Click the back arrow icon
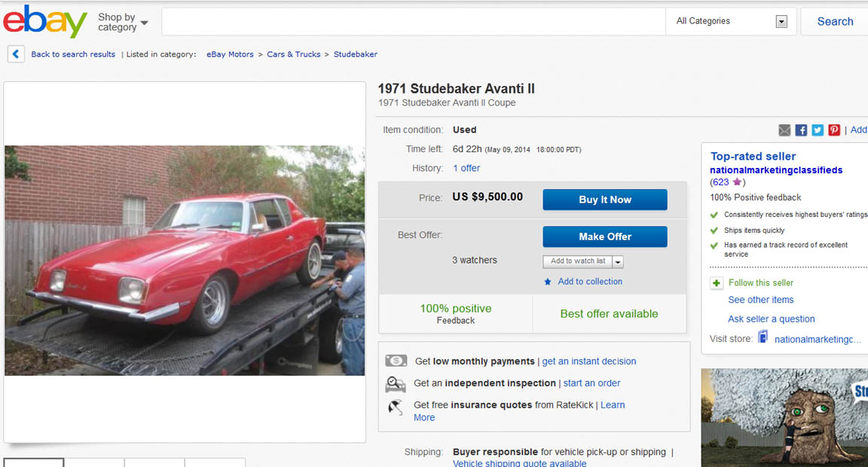868x467 pixels. tap(16, 54)
